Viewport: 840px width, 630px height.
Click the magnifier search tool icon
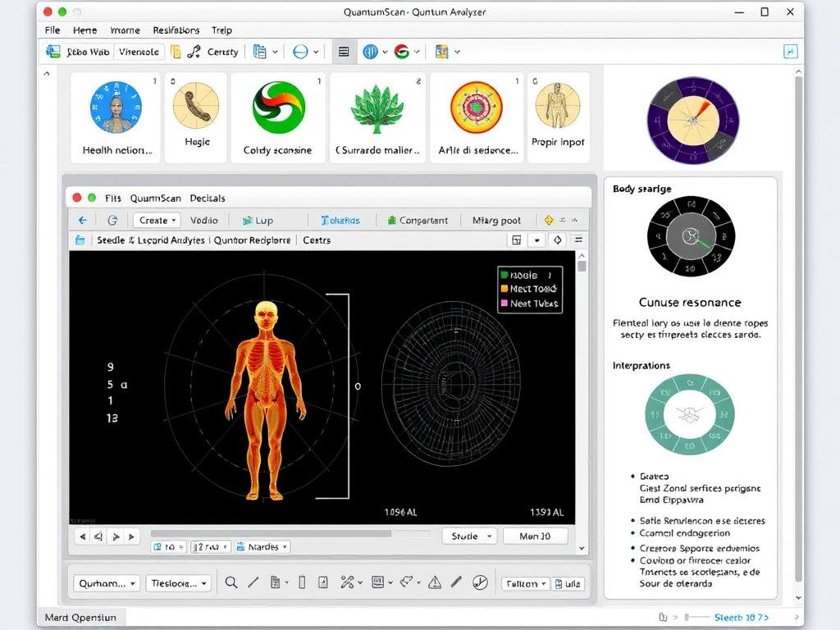pos(231,582)
